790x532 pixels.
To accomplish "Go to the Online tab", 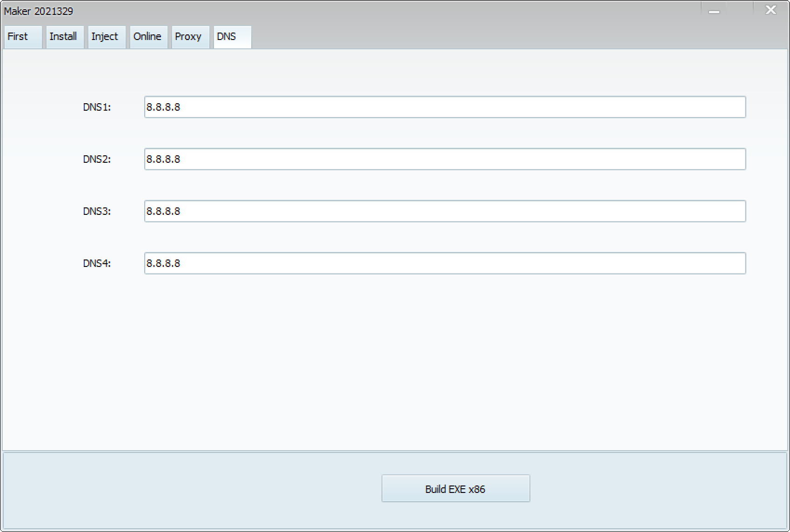I will point(148,37).
